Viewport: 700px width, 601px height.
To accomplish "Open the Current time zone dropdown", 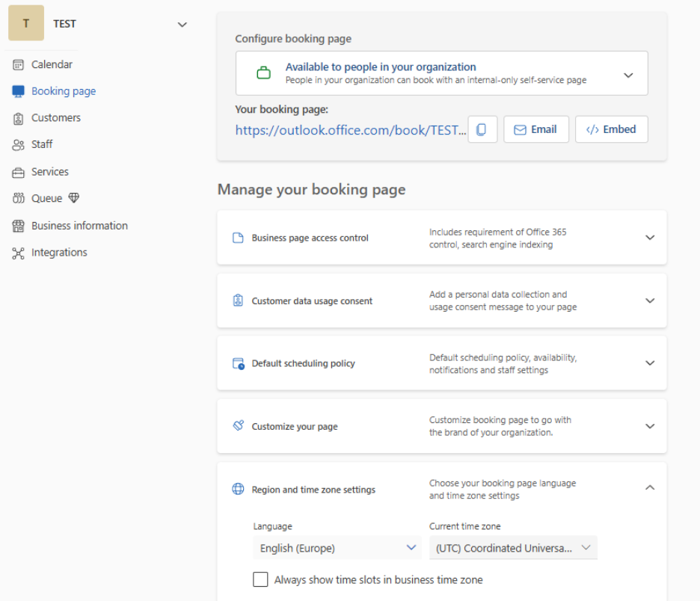I will click(x=513, y=548).
